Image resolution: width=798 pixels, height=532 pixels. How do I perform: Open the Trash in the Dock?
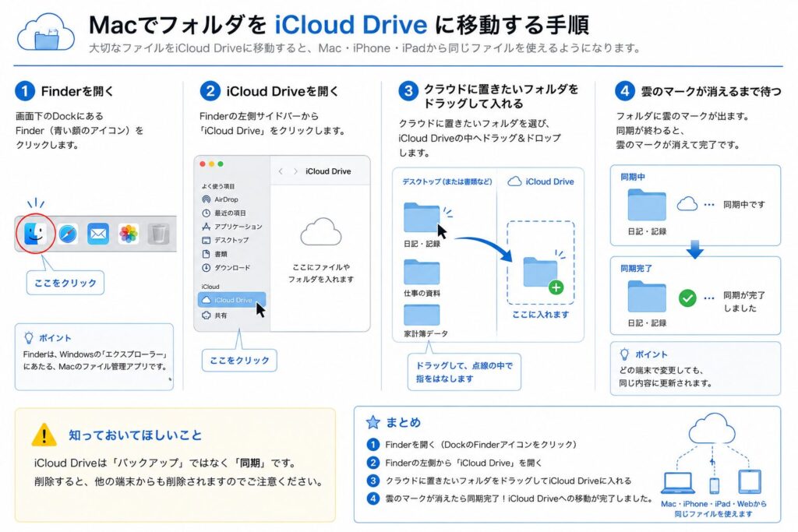point(158,234)
